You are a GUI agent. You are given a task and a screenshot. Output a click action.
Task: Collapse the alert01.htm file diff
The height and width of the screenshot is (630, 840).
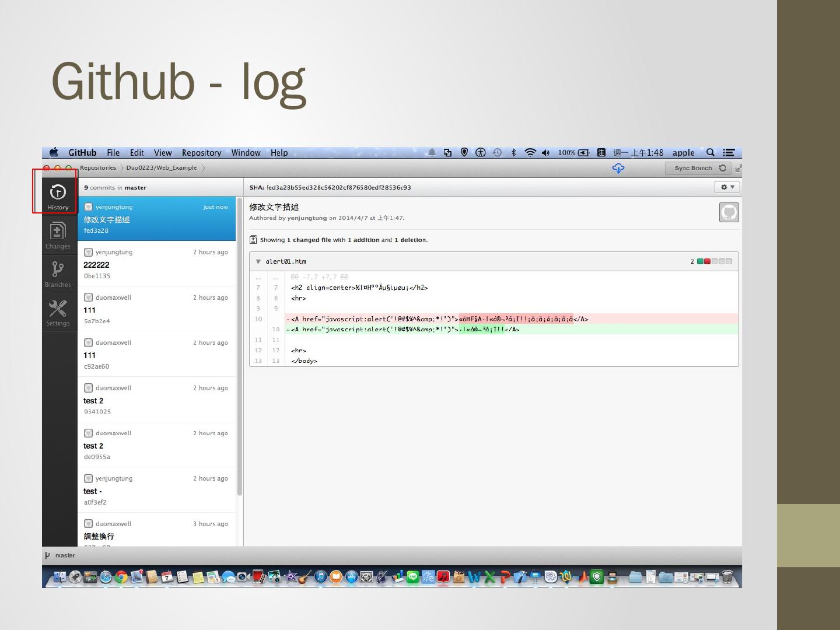pos(258,261)
